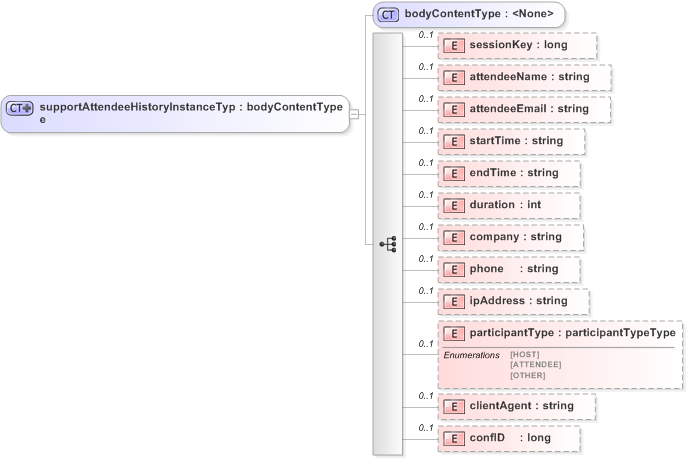Click the E icon of sessionKey element
Image resolution: width=687 pixels, height=459 pixels.
click(x=454, y=46)
